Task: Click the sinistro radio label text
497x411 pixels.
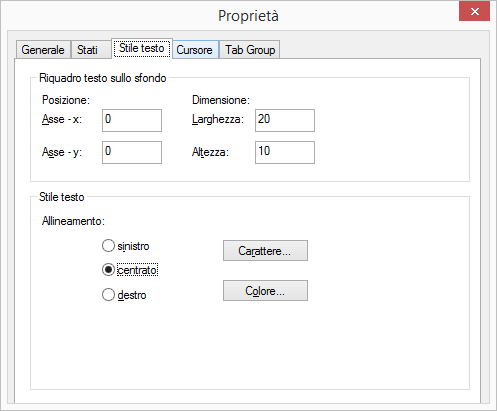Action: [133, 246]
